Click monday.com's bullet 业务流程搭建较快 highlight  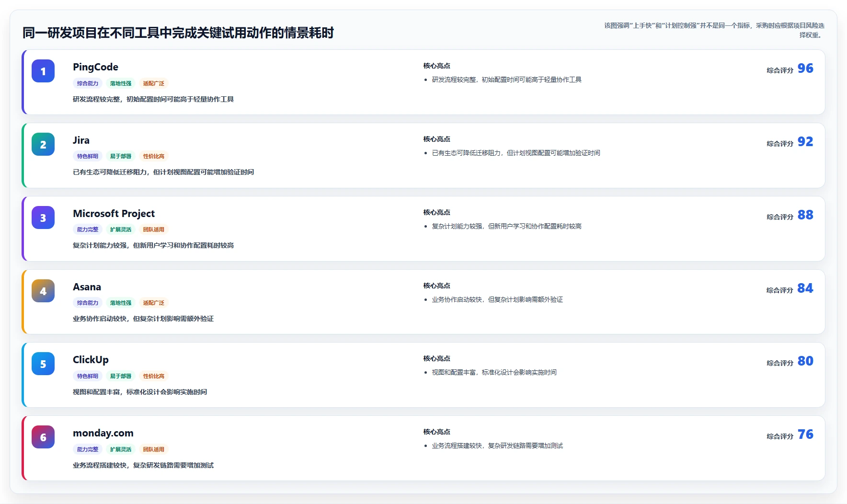click(x=497, y=446)
